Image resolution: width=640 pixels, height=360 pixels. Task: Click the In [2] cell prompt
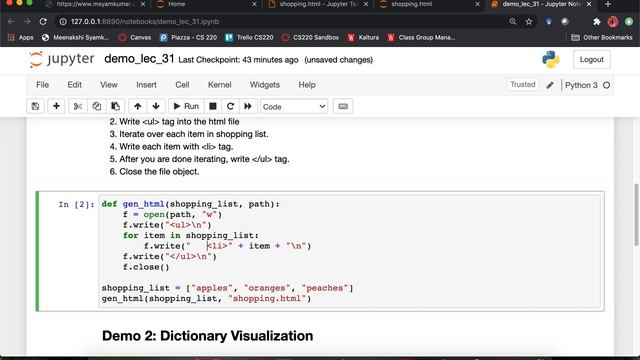click(76, 204)
